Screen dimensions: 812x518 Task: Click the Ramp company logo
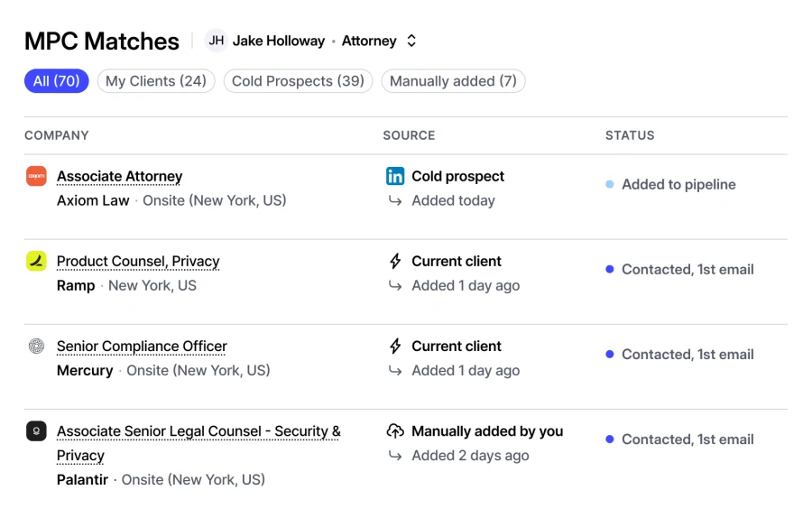click(x=36, y=261)
